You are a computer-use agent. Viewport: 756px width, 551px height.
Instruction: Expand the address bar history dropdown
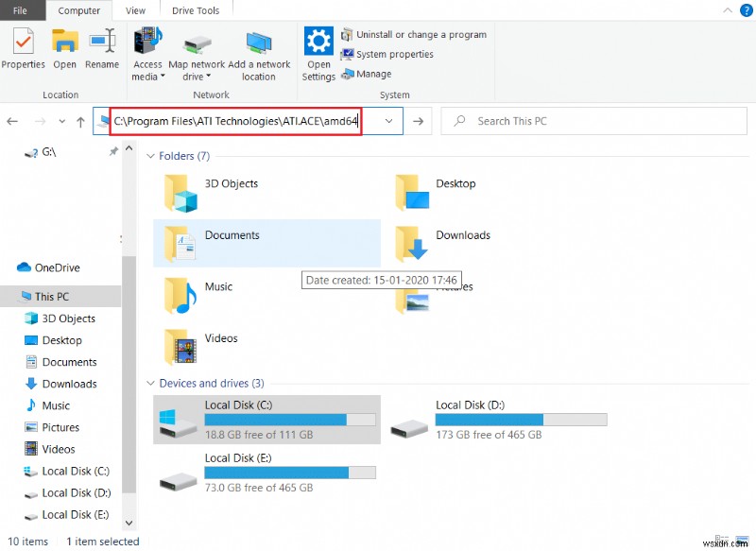388,121
